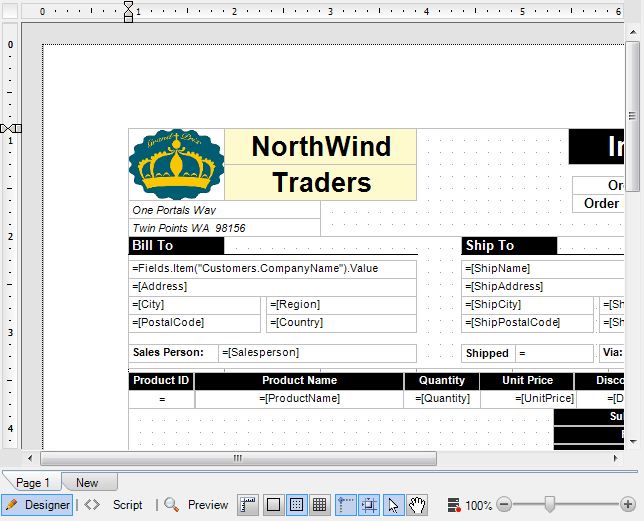Image resolution: width=644 pixels, height=521 pixels.
Task: Click the ruler corner select-all box
Action: (x=10, y=11)
